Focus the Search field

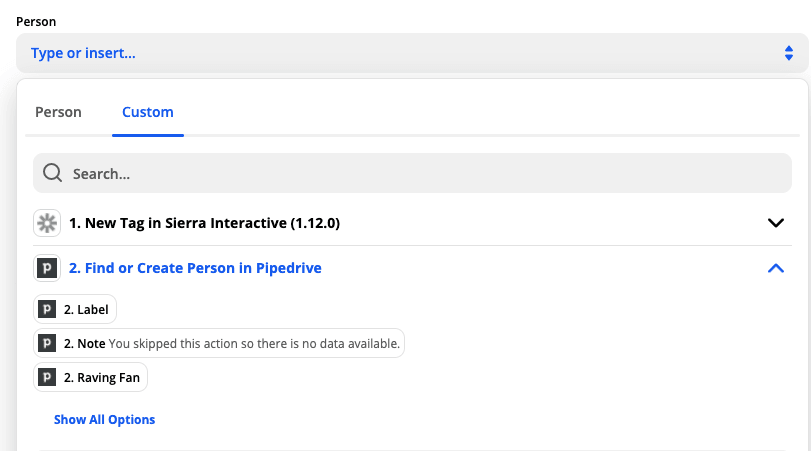pos(420,173)
